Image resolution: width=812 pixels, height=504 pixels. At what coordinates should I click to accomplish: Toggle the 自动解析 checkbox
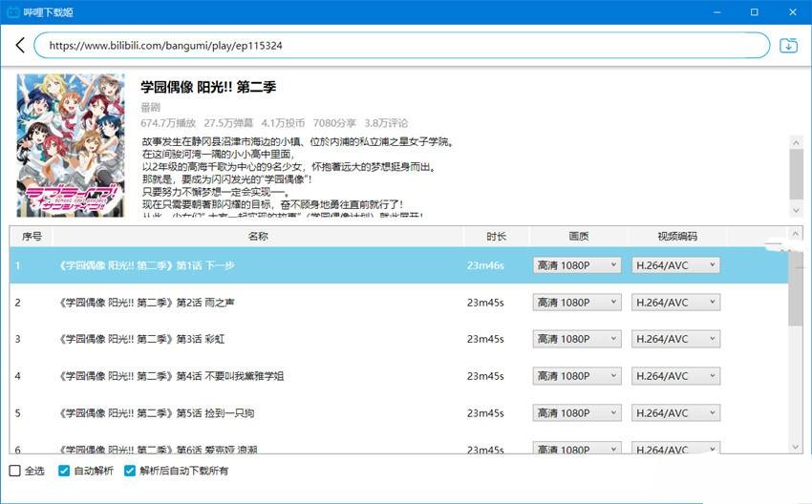click(64, 471)
